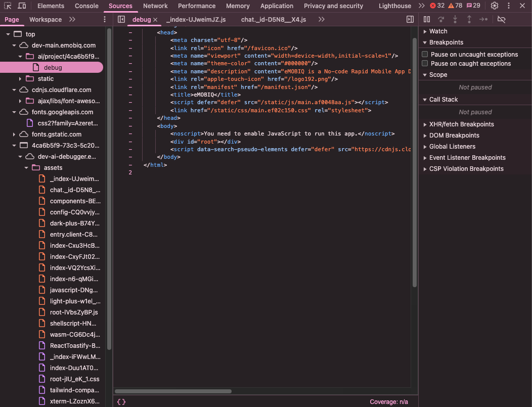Expand the XHR/fetch Breakpoints section
532x407 pixels.
pos(461,124)
